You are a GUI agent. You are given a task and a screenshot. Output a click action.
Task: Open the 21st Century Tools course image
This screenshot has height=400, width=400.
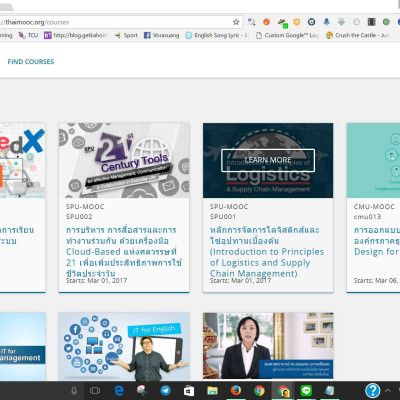(124, 160)
